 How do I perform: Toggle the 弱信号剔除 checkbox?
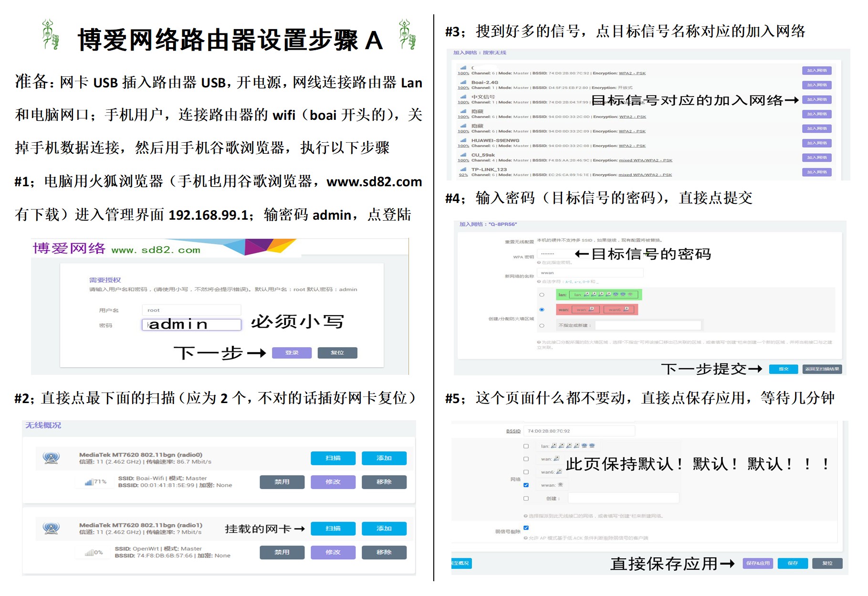click(x=526, y=528)
